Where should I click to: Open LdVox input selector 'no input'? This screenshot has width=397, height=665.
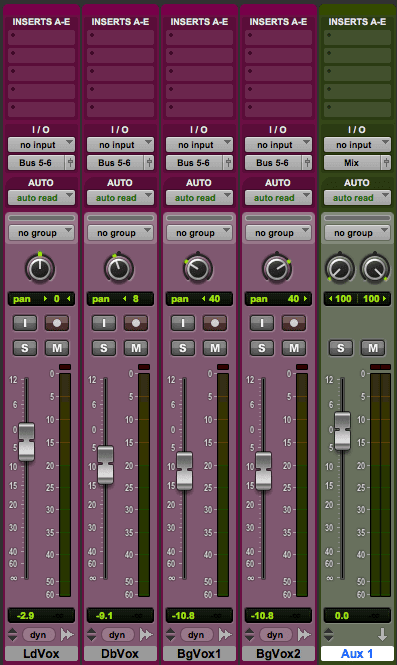tap(42, 145)
